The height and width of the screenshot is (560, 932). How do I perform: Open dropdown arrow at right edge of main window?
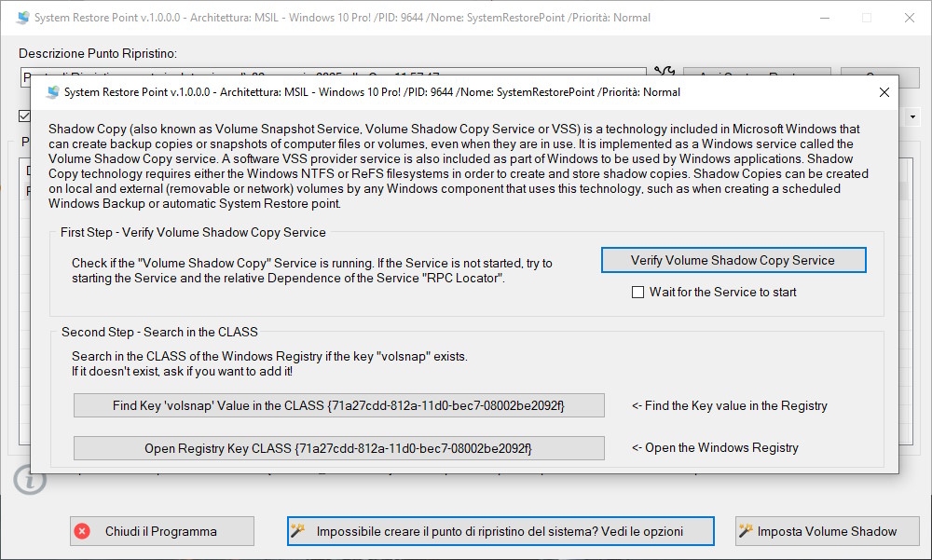pos(912,117)
